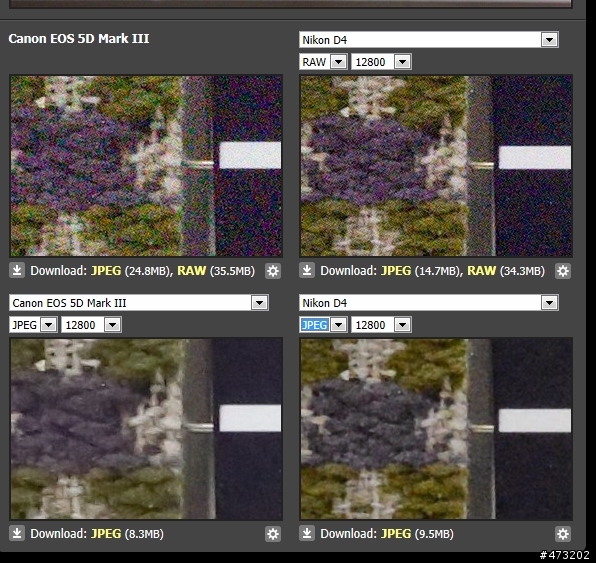The image size is (596, 563).
Task: Click the Canon EOS 5D Mark III heading
Action: pos(79,38)
